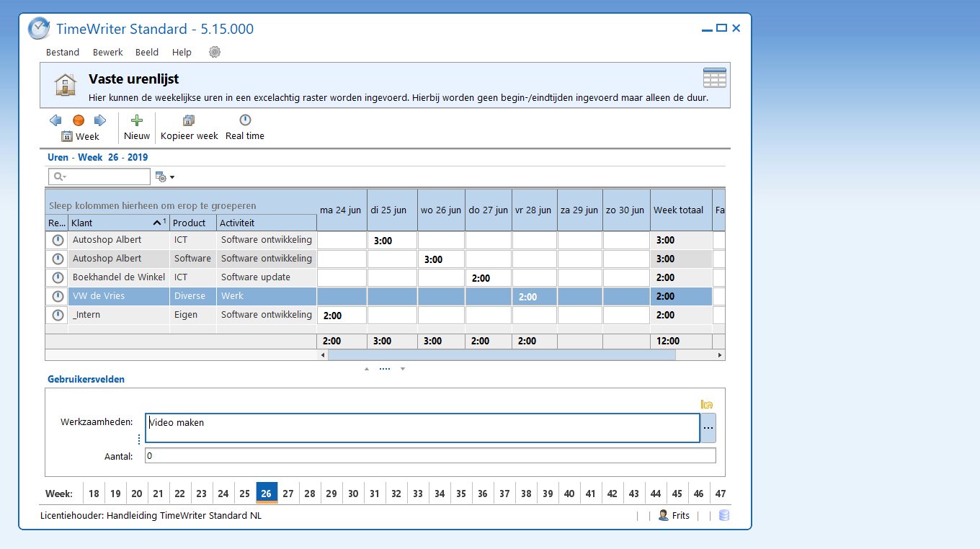Click the grid settings gear icon
The height and width of the screenshot is (549, 980).
pyautogui.click(x=161, y=177)
